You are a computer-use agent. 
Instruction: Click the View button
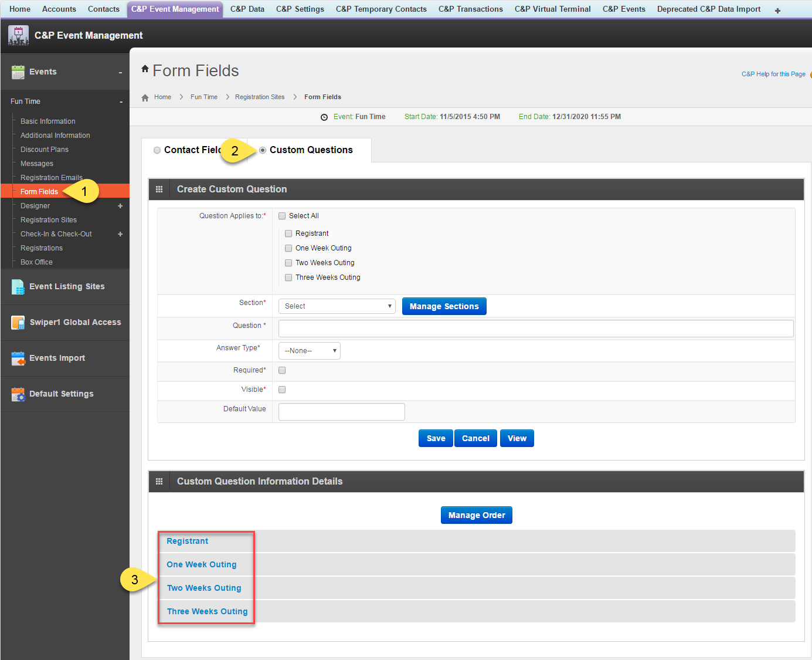click(x=517, y=438)
